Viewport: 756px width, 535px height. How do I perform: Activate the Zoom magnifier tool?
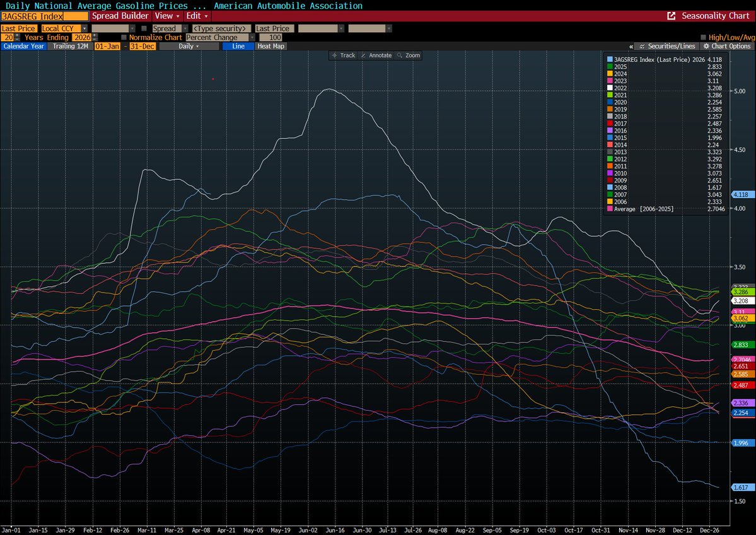pos(409,56)
